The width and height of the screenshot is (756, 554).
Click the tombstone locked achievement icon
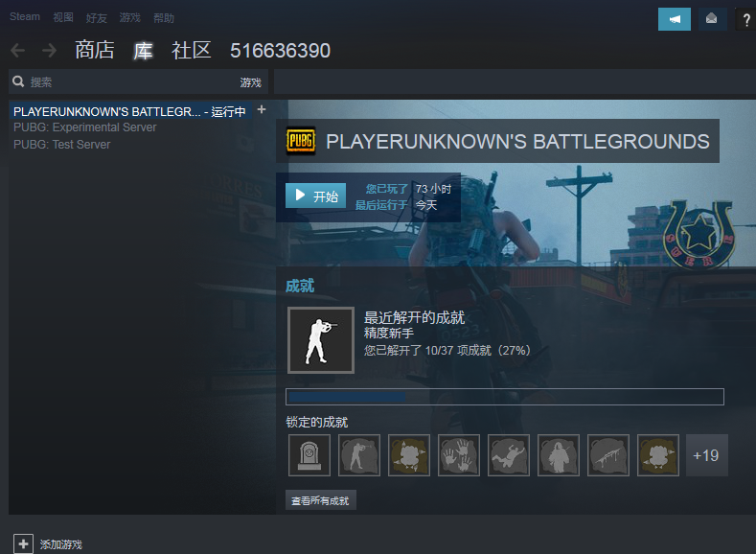point(309,455)
